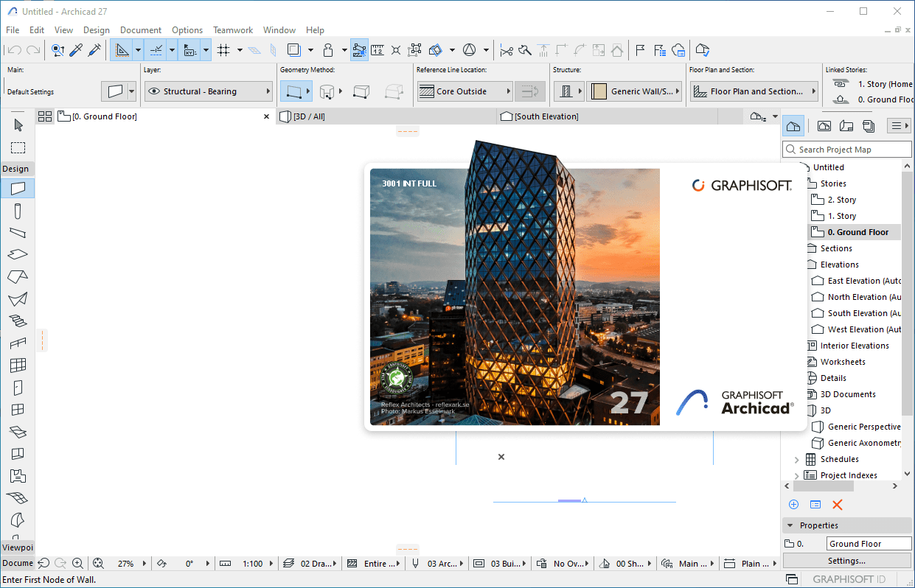Open the Document menu
Viewport: 915px width, 588px height.
click(x=141, y=30)
